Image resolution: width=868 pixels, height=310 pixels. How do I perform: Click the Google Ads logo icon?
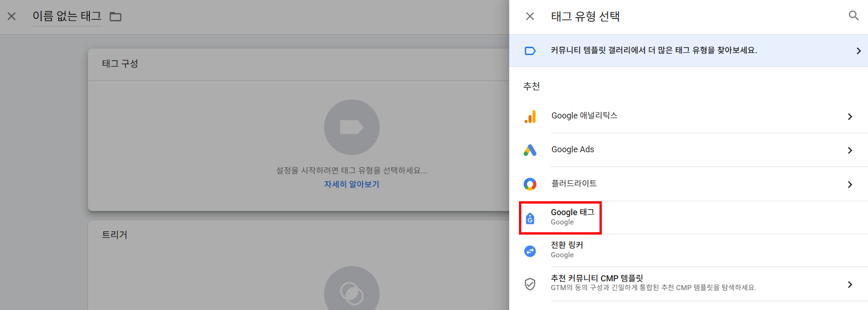(530, 150)
